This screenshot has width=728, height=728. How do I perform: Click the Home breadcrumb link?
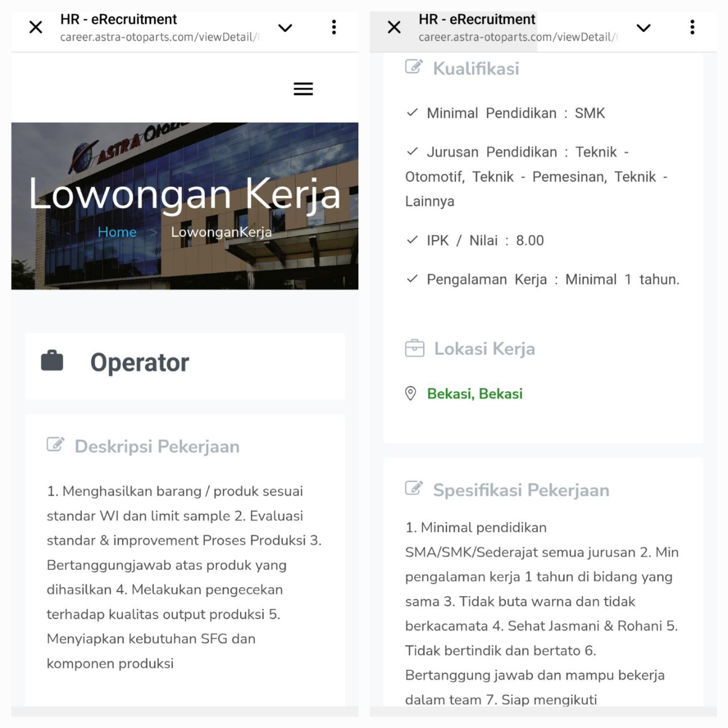tap(117, 231)
